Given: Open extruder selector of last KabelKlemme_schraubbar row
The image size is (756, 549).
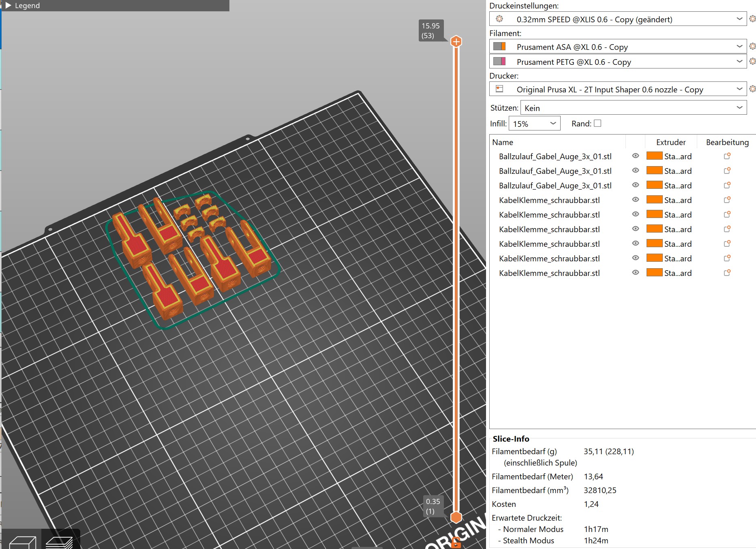Looking at the screenshot, I should click(x=669, y=273).
